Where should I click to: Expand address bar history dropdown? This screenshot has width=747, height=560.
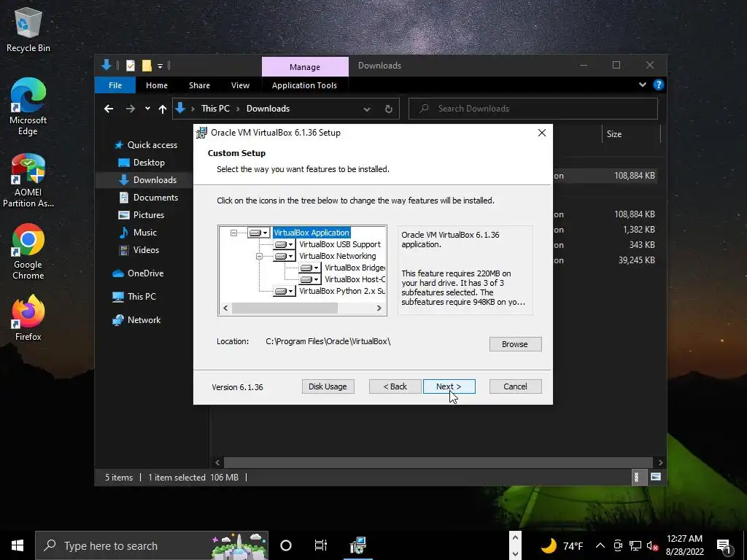click(x=367, y=109)
